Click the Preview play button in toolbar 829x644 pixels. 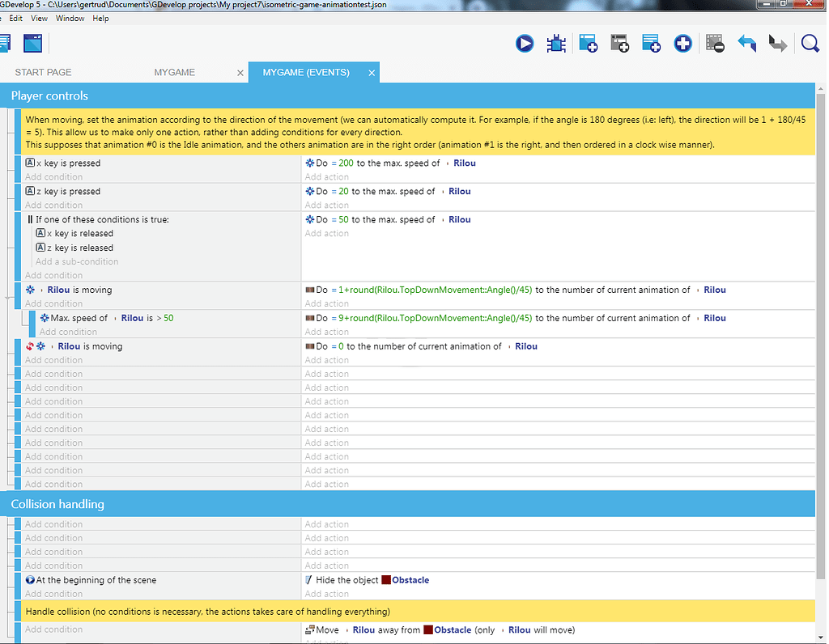coord(525,44)
